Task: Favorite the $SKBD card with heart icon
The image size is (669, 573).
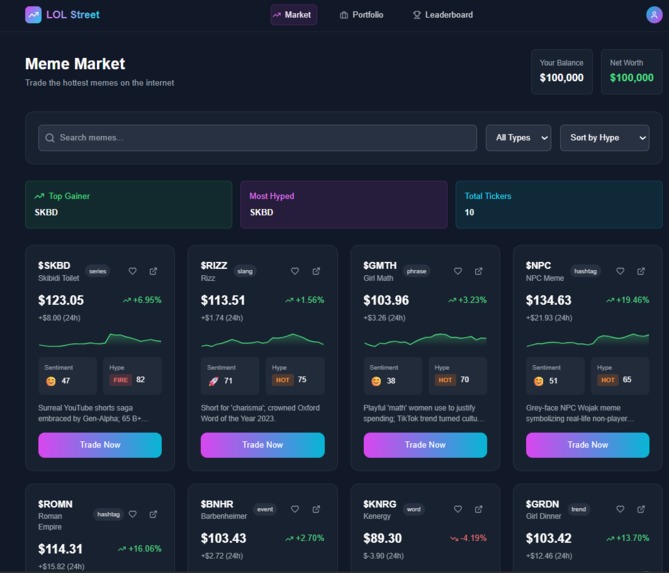Action: (133, 271)
